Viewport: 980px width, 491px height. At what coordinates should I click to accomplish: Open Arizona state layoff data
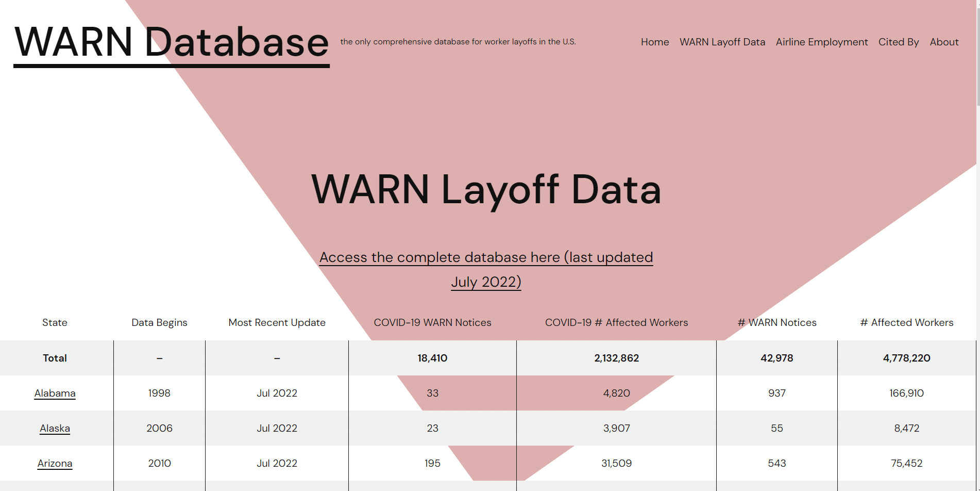click(x=55, y=463)
